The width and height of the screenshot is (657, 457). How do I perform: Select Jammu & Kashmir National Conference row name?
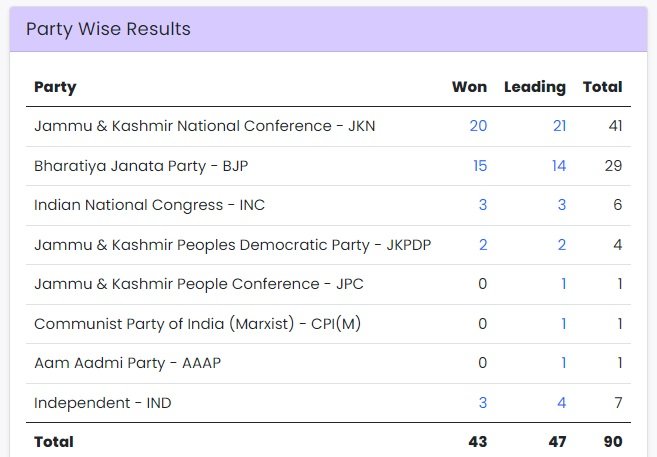pyautogui.click(x=204, y=126)
